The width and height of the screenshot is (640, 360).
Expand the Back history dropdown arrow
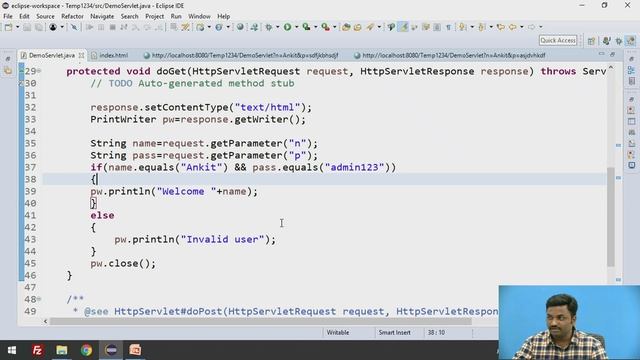click(521, 27)
